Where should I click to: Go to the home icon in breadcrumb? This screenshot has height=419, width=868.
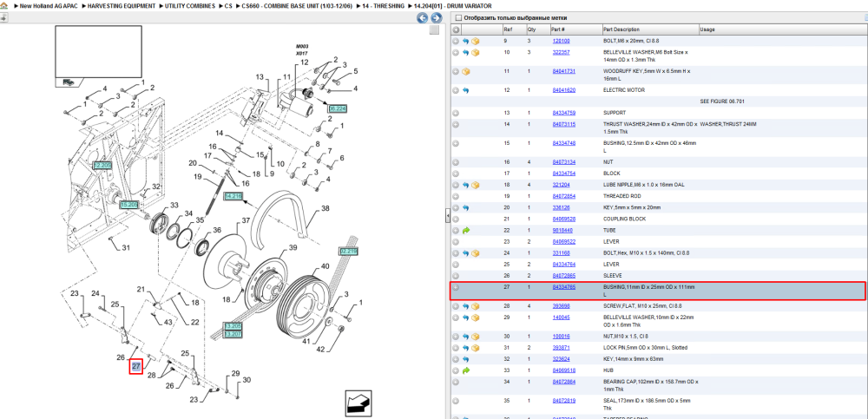pos(3,5)
